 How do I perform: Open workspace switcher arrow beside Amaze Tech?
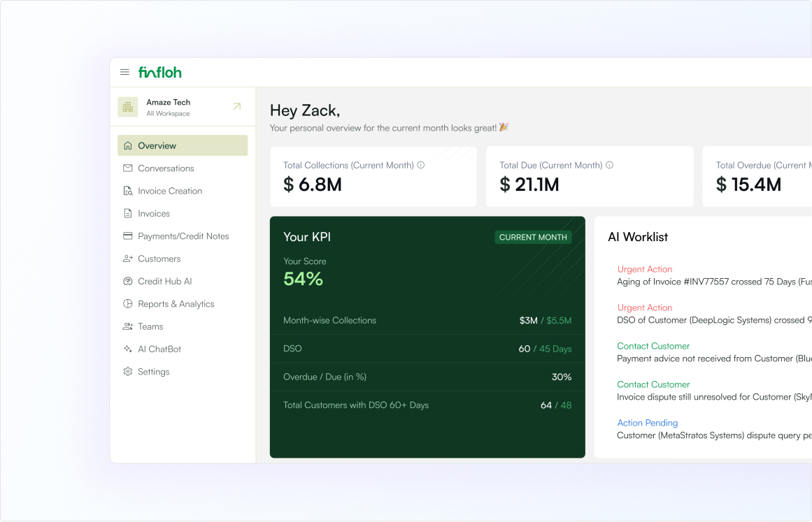pyautogui.click(x=237, y=107)
